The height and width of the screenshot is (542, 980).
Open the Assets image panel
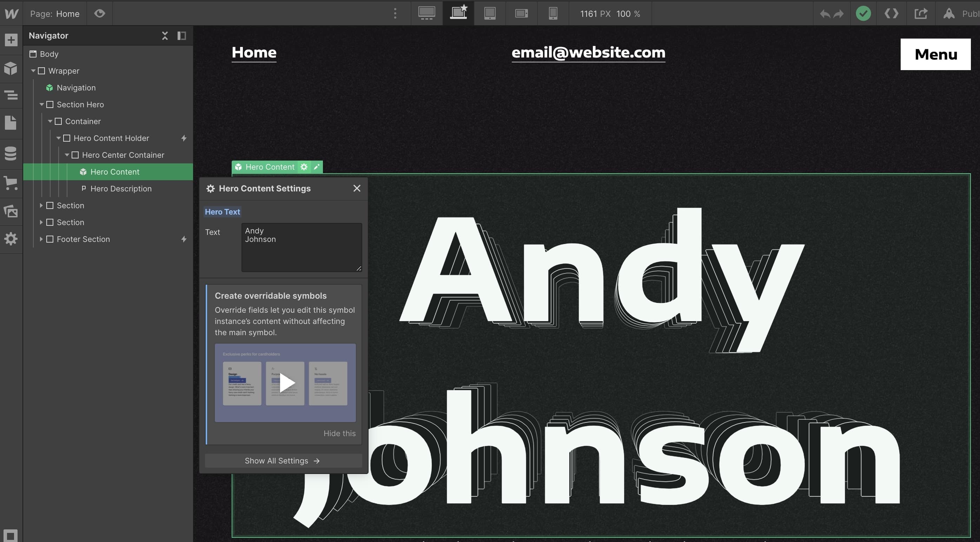pos(11,211)
